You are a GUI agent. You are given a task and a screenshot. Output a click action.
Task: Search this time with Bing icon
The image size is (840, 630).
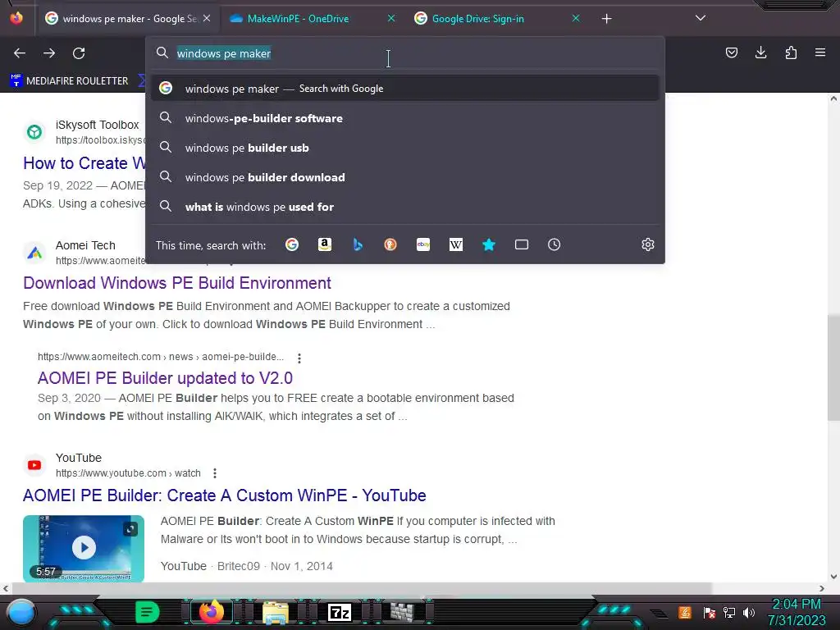click(x=358, y=244)
